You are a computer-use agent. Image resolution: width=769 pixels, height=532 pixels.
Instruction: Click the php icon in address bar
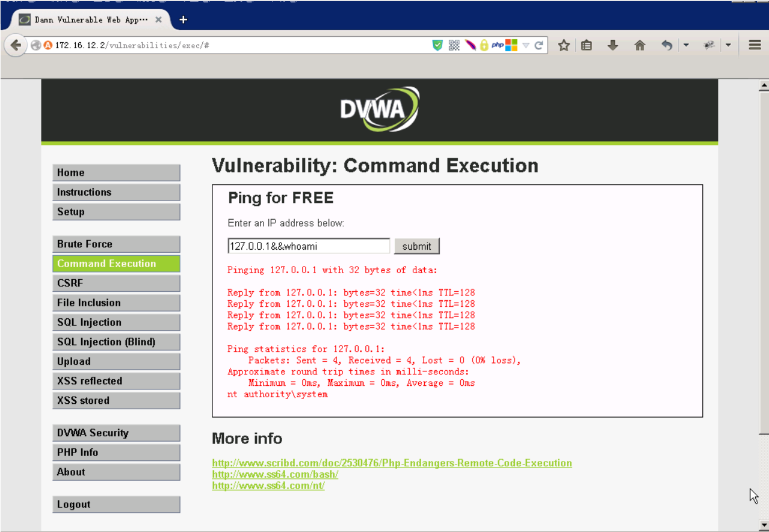[498, 45]
